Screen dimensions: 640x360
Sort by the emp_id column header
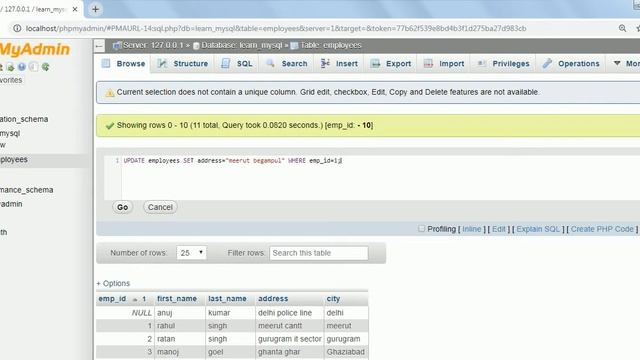pyautogui.click(x=112, y=299)
